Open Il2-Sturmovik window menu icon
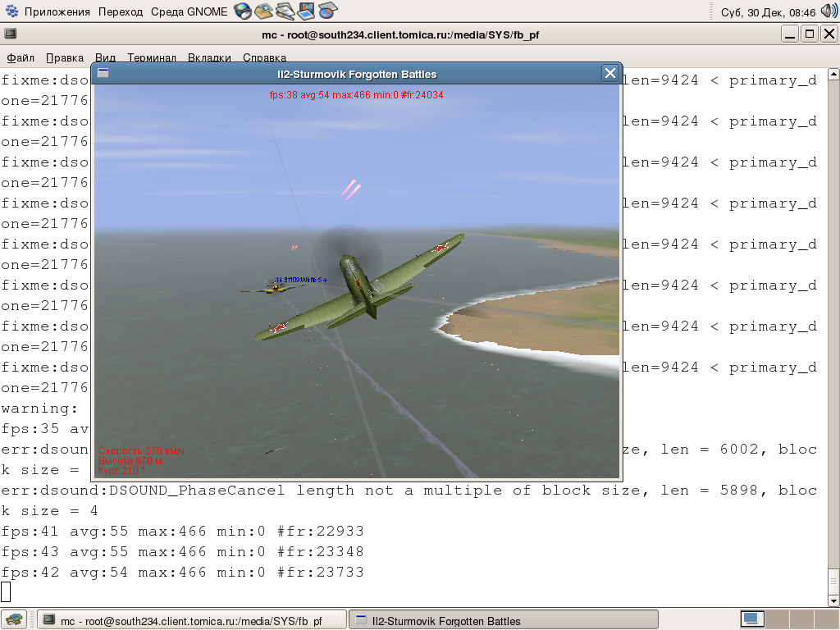840x630 pixels. coord(103,74)
